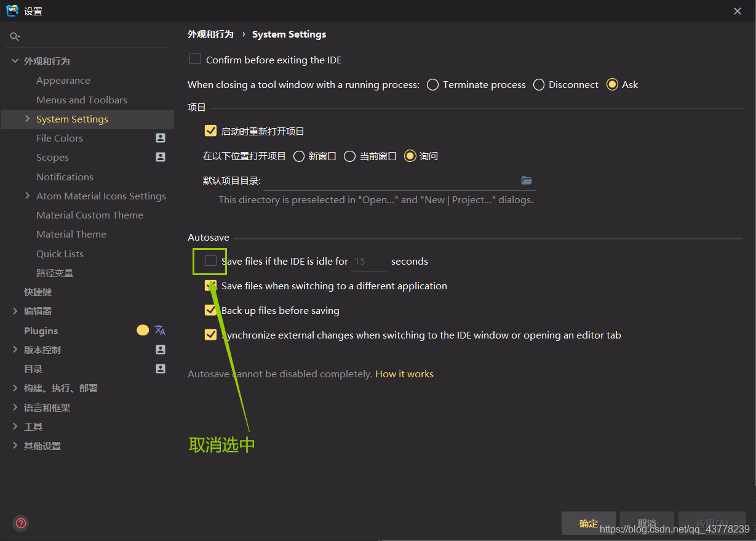Expand Atom Material Icons Settings
The width and height of the screenshot is (756, 541).
27,196
